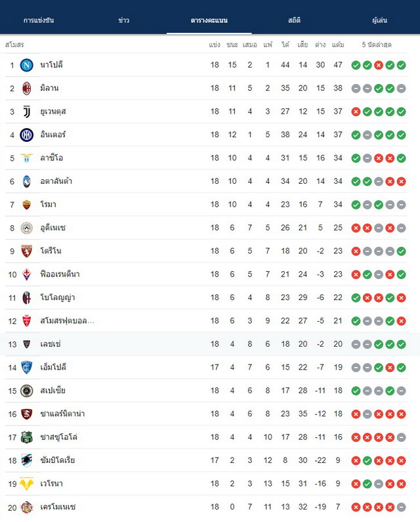Click the Napoli club crest icon

(27, 65)
